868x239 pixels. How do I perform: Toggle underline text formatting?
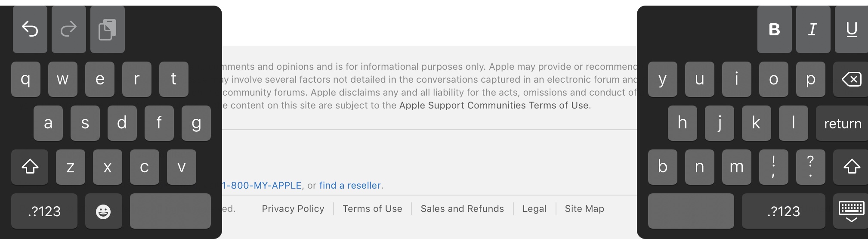point(851,29)
